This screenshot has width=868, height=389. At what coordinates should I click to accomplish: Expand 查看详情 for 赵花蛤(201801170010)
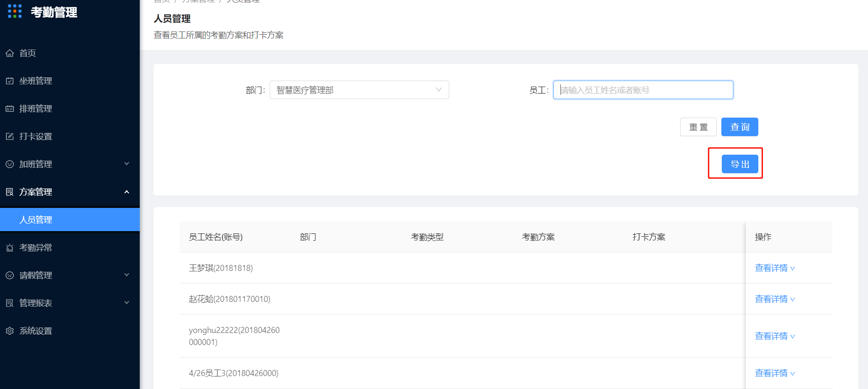coord(775,299)
